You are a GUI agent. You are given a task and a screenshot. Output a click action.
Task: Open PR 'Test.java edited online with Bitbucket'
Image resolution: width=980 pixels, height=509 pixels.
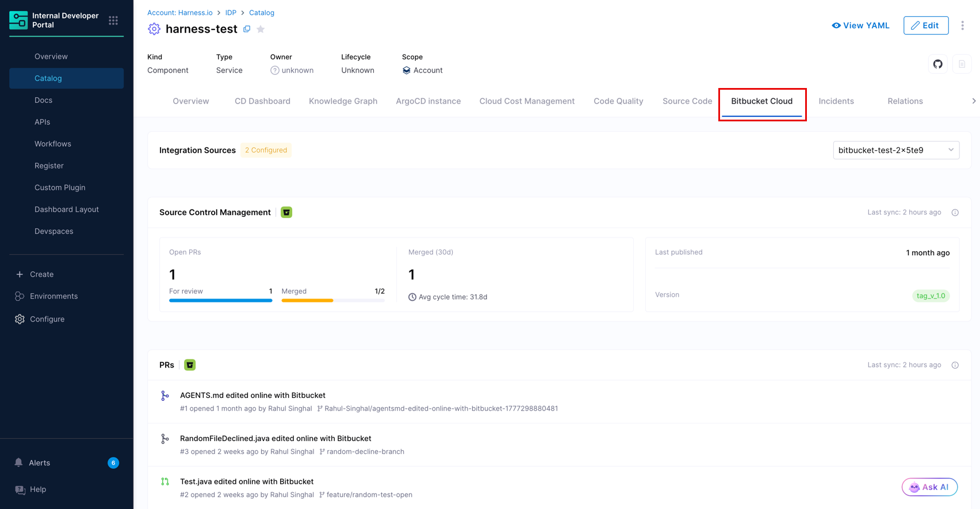247,481
